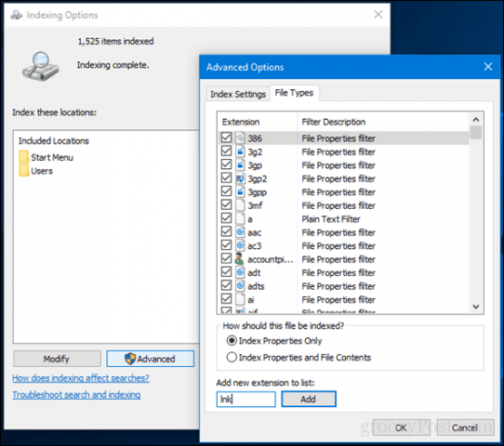Click the accountpi... person icon
The width and height of the screenshot is (504, 446).
(x=239, y=259)
